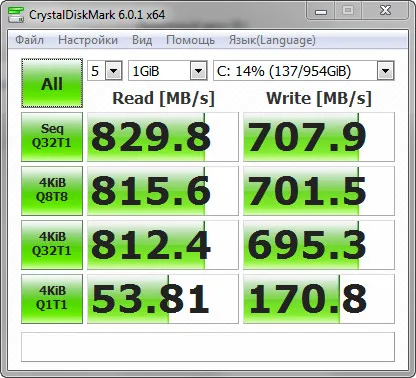
Task: Open the Язык(Language) menu
Action: [x=272, y=40]
